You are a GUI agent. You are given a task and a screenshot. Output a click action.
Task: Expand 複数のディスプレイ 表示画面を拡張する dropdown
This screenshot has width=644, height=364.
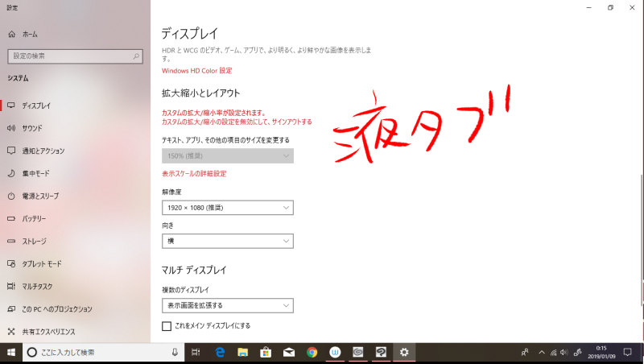coord(228,305)
